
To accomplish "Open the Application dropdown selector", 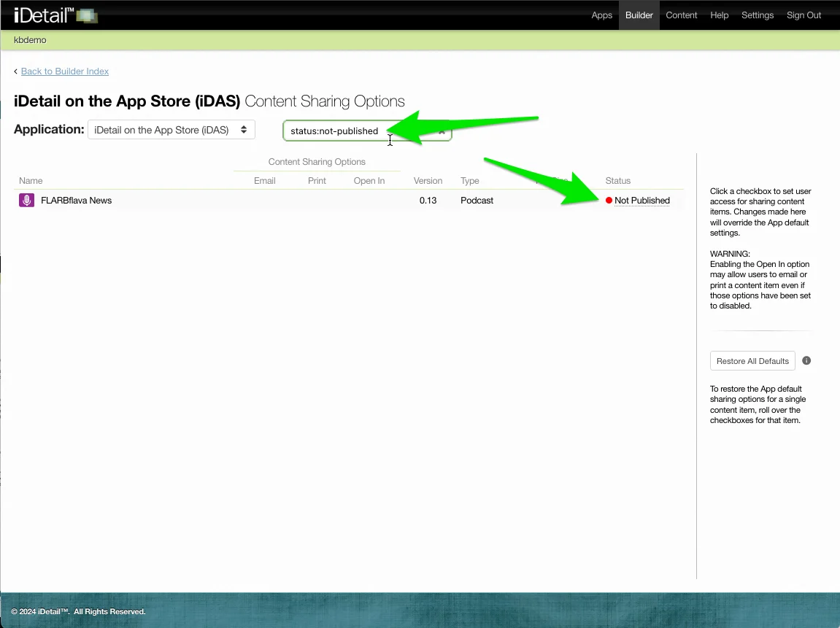I will [172, 130].
